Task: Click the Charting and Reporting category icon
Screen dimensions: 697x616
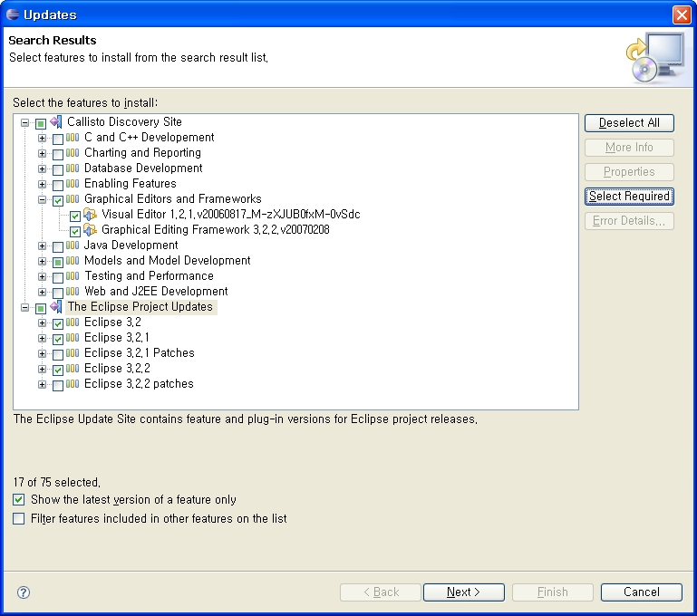Action: [73, 153]
